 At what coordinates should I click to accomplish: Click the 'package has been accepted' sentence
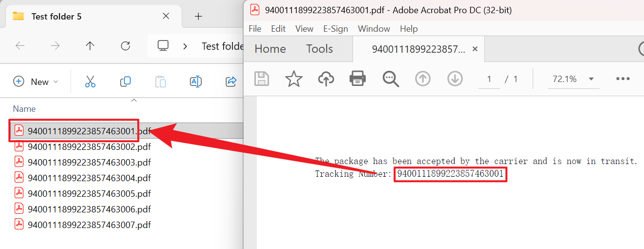477,161
